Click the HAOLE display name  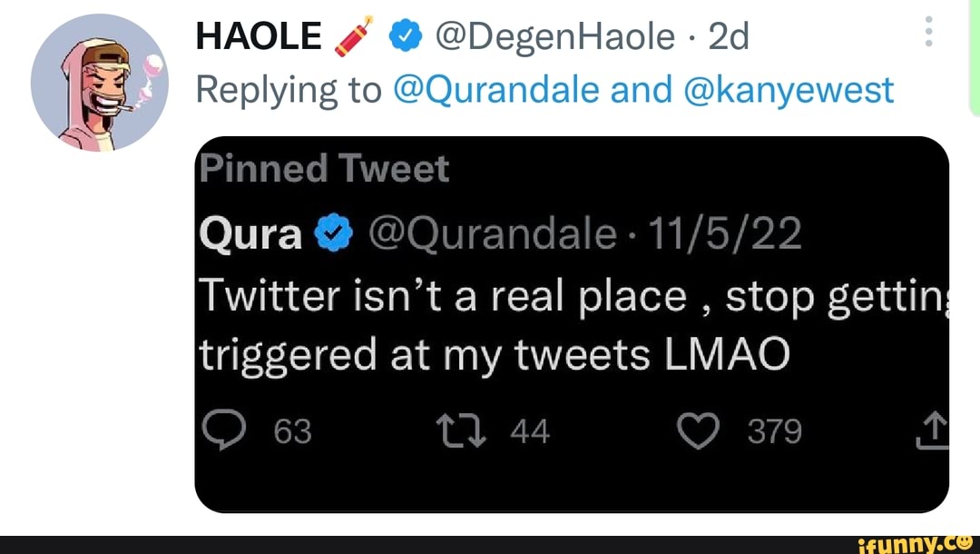[x=259, y=37]
